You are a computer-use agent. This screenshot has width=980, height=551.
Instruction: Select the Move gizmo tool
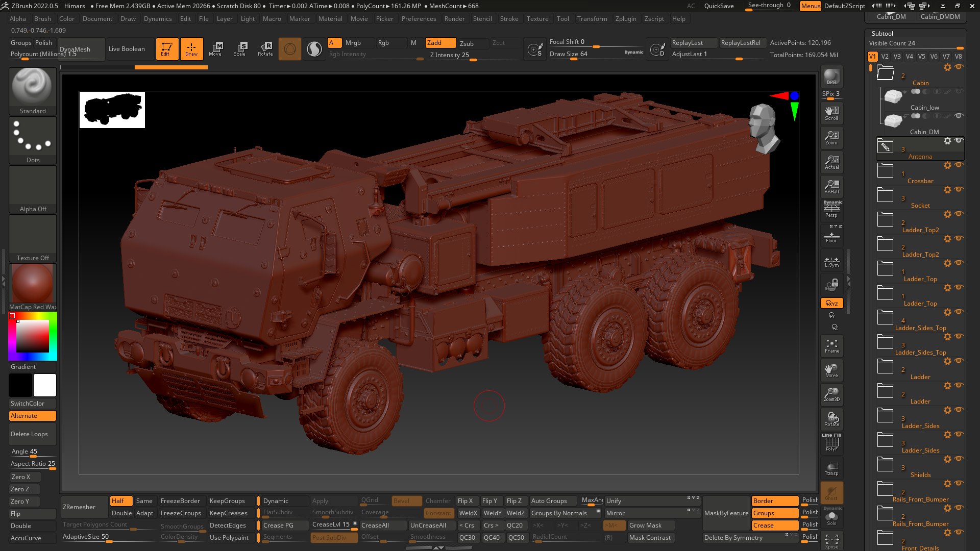coord(215,49)
